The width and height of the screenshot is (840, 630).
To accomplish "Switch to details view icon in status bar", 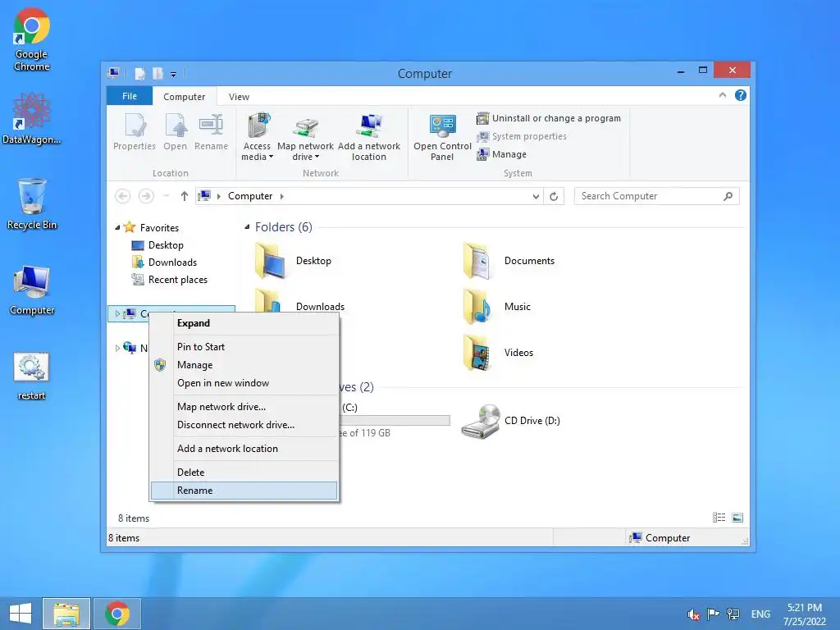I will (719, 518).
